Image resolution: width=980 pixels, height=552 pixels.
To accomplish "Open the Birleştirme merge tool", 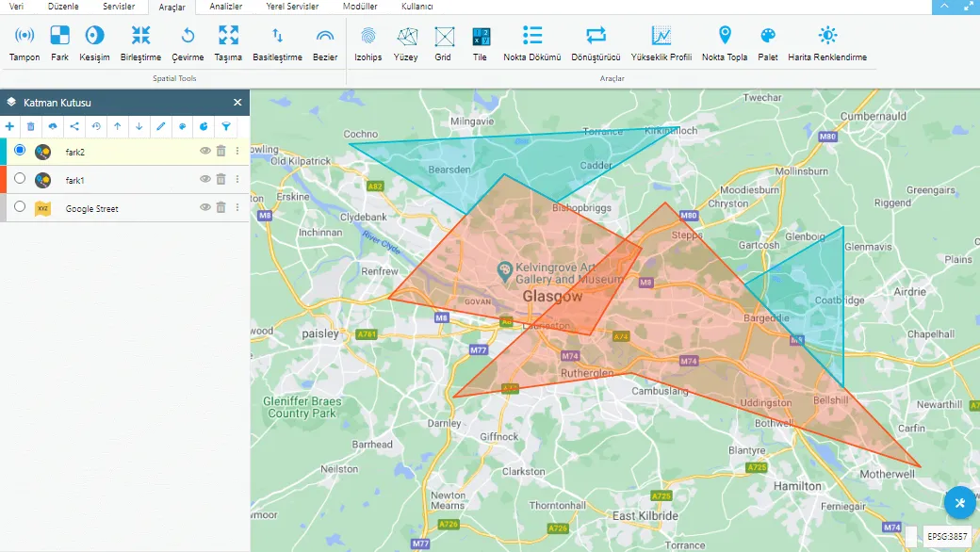I will (x=140, y=43).
